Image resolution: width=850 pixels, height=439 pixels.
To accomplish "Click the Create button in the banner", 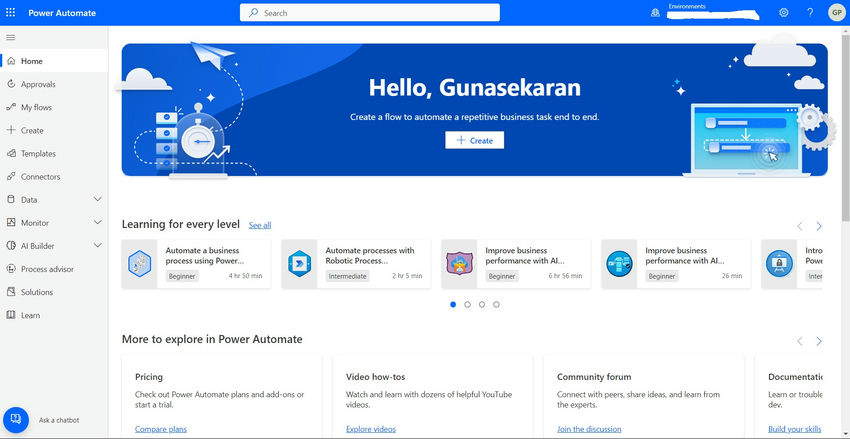I will (x=474, y=140).
